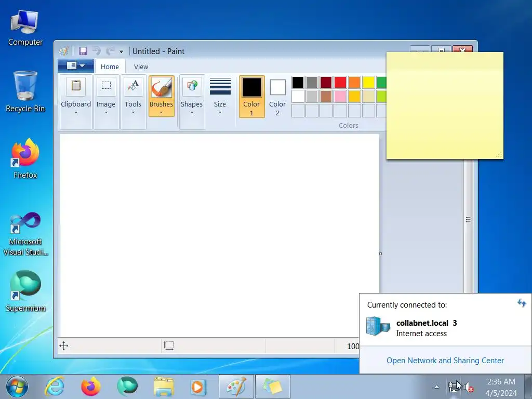Open Windows Media Player from taskbar
532x399 pixels.
click(199, 387)
